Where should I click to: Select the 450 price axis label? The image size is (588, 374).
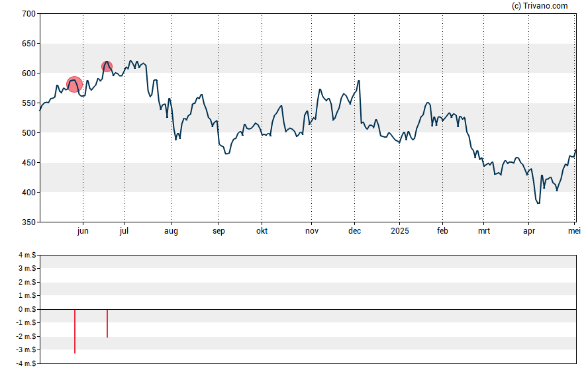point(28,163)
